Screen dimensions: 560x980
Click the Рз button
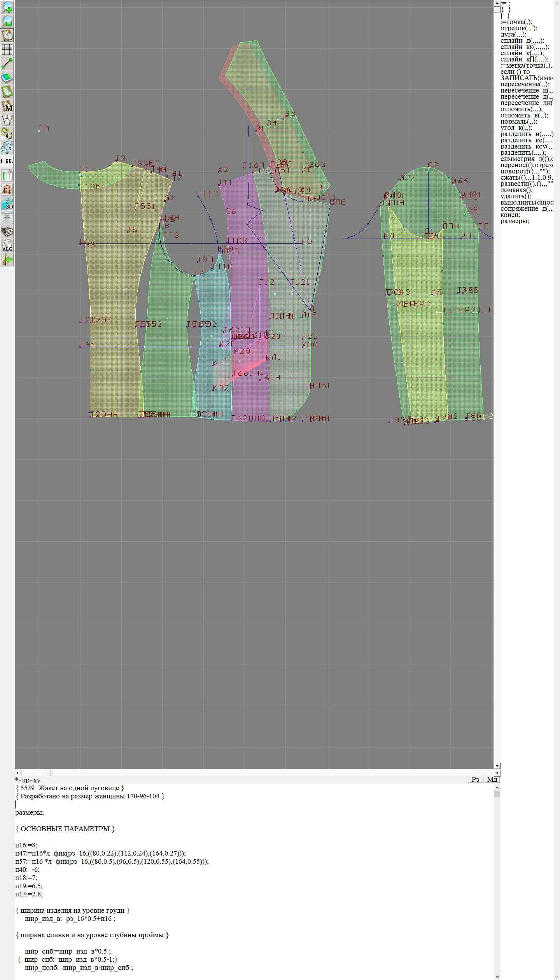475,779
